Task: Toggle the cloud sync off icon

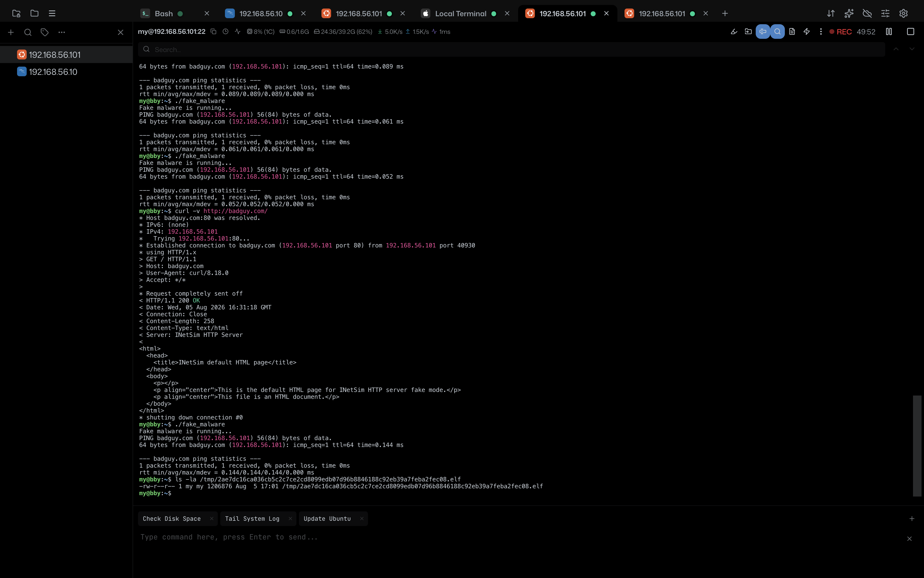Action: (867, 13)
